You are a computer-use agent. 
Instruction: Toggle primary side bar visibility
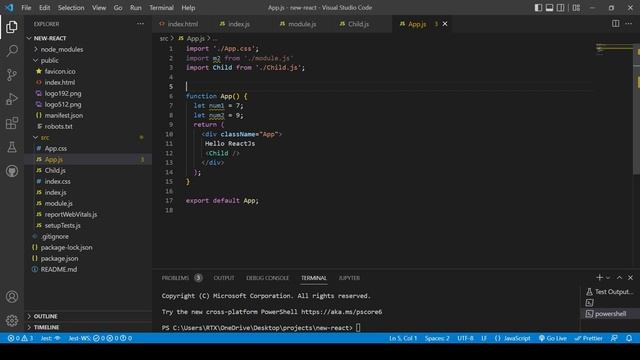pyautogui.click(x=538, y=8)
